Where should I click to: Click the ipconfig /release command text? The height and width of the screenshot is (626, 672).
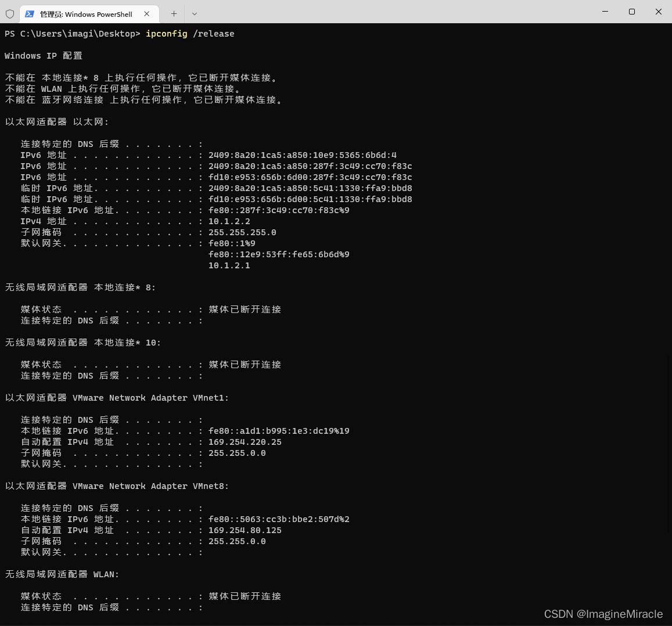[x=190, y=34]
